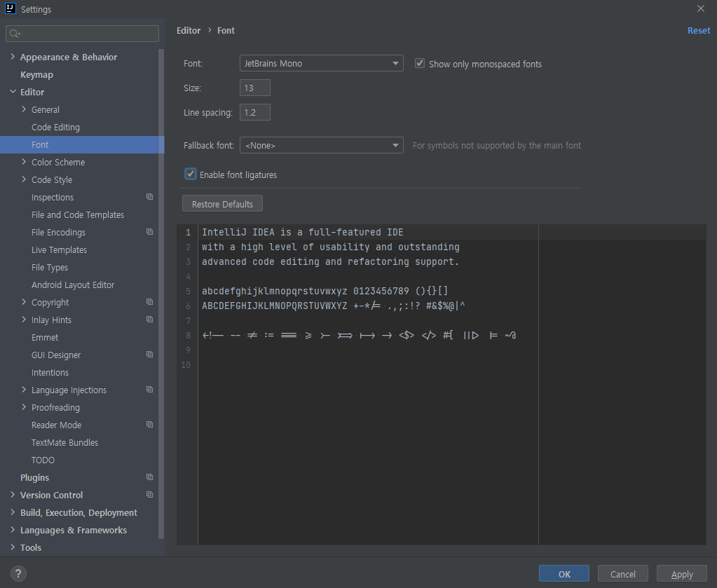
Task: Open File Types settings
Action: [x=49, y=268]
